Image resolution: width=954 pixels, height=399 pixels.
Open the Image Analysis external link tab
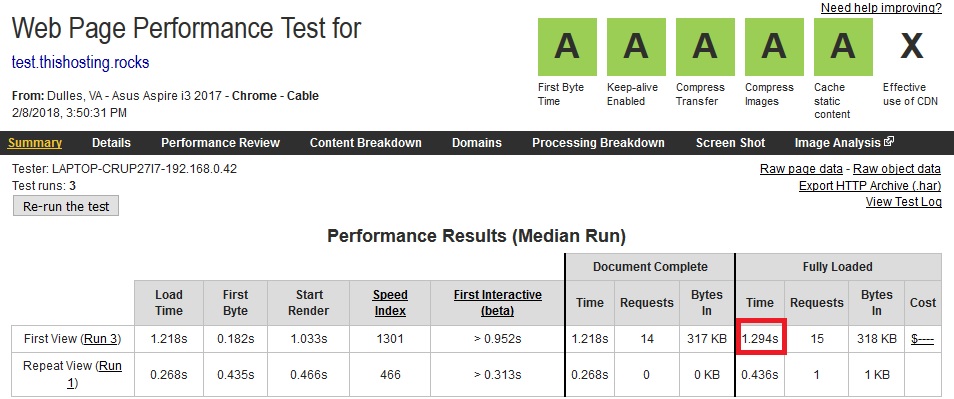tap(844, 143)
